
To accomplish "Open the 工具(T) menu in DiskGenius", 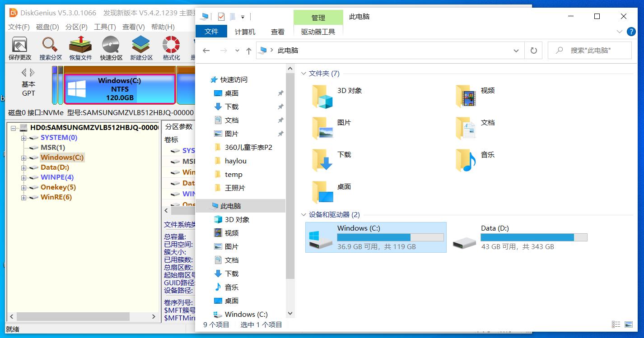I will pyautogui.click(x=104, y=27).
